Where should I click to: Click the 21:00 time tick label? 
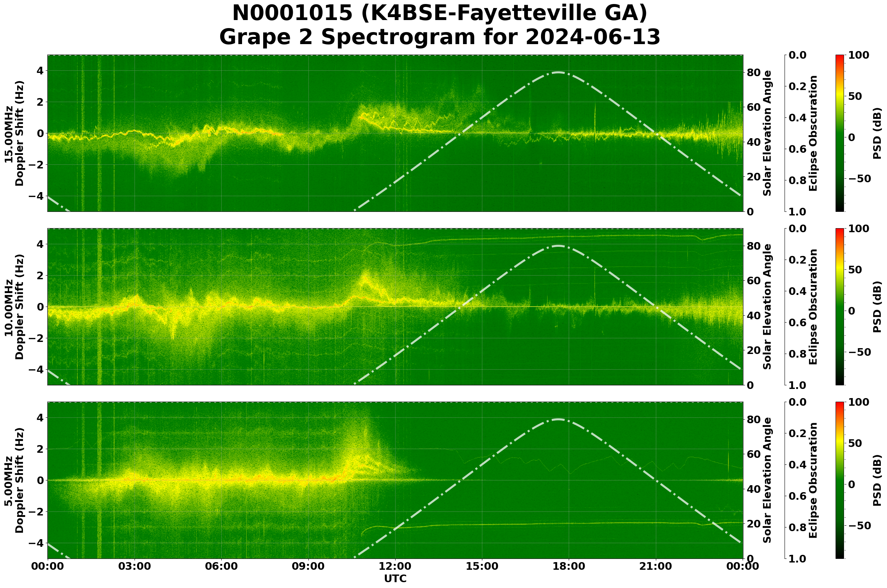tap(655, 566)
